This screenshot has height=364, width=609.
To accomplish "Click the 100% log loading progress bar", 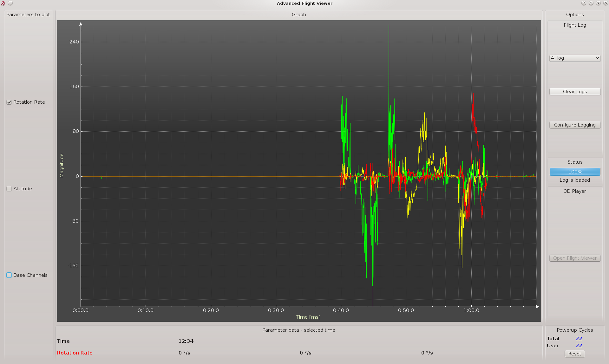I will click(x=574, y=172).
